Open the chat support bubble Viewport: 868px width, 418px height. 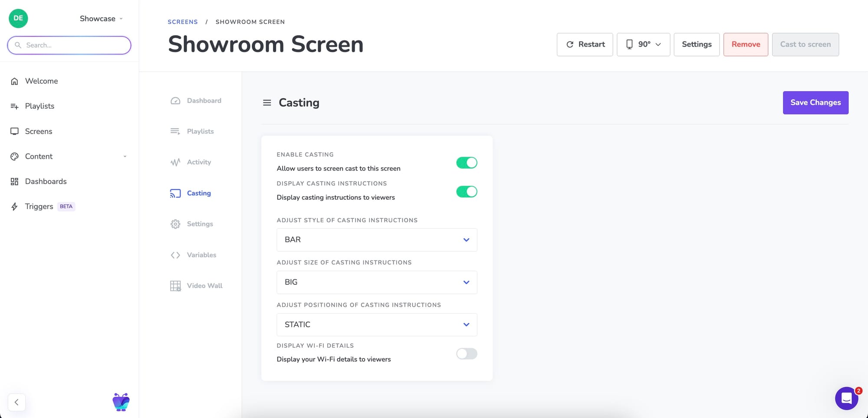pos(846,398)
